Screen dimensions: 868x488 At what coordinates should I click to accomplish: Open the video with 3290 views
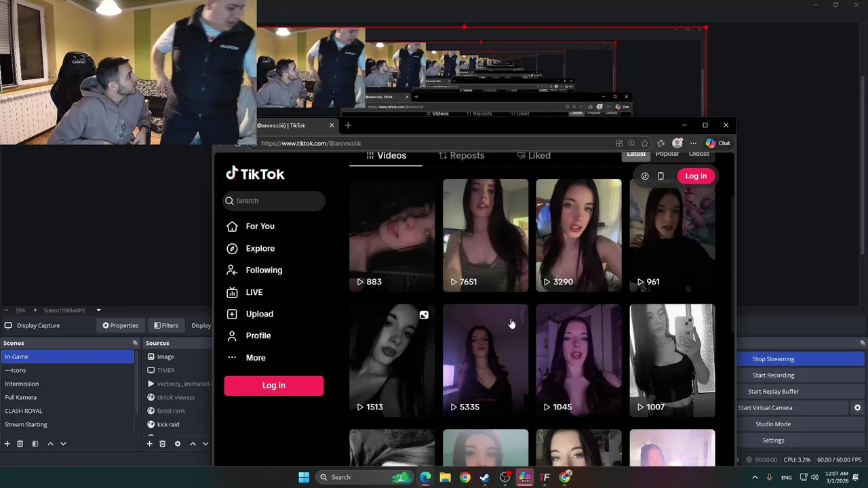[578, 235]
